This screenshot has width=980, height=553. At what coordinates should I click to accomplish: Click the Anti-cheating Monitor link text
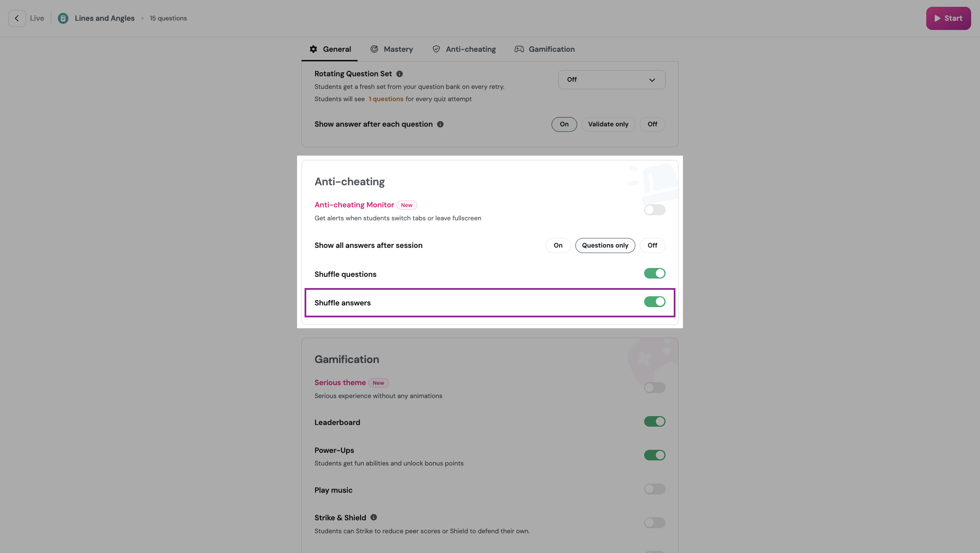[354, 205]
